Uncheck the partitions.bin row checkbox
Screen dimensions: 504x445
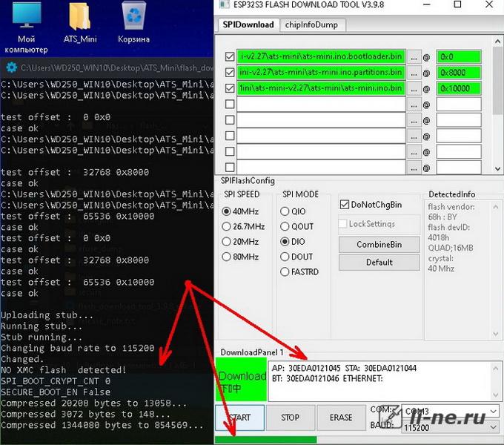pyautogui.click(x=230, y=73)
